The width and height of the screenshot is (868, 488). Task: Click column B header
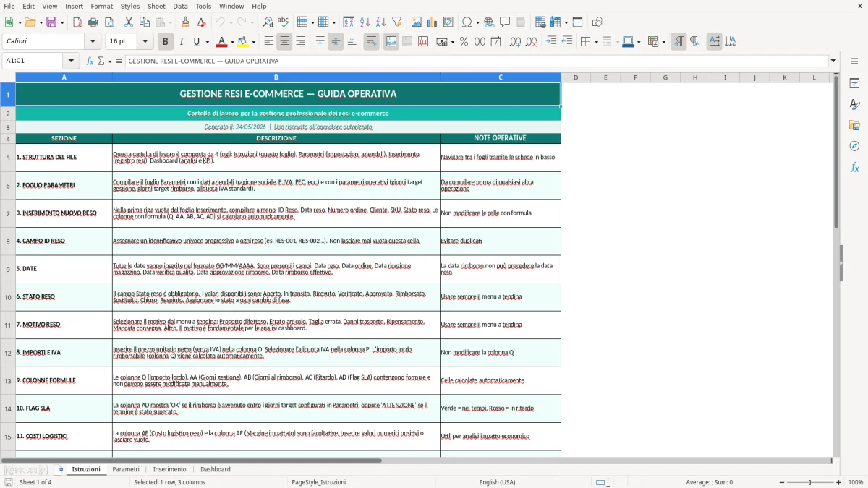[x=276, y=77]
